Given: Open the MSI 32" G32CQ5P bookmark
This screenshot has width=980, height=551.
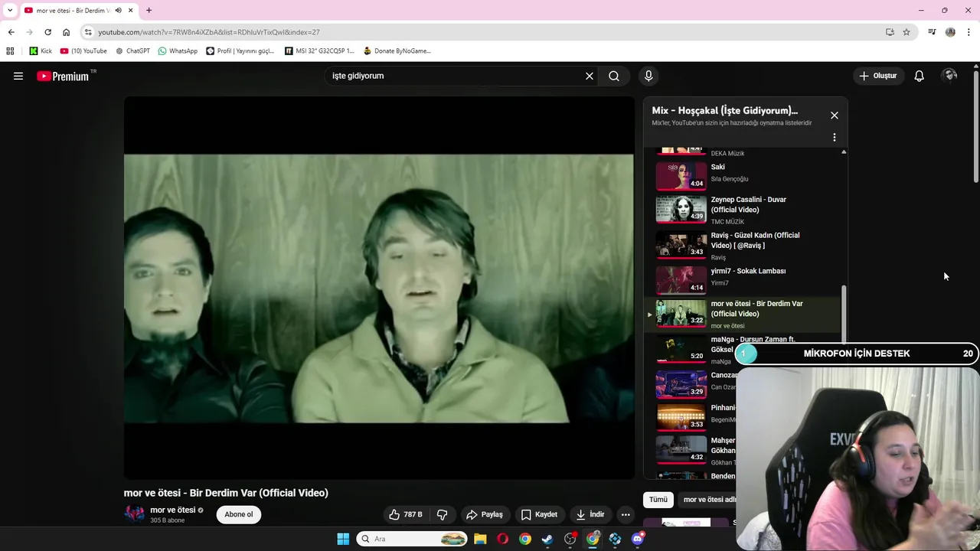Looking at the screenshot, I should [x=319, y=51].
